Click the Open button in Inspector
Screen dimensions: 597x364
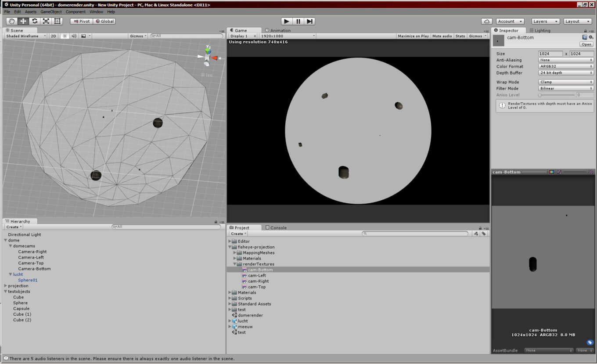[586, 44]
